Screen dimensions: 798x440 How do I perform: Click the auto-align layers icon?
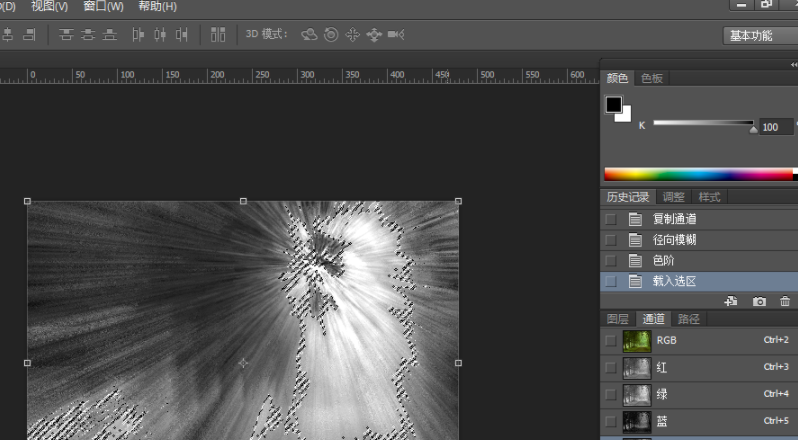point(218,35)
